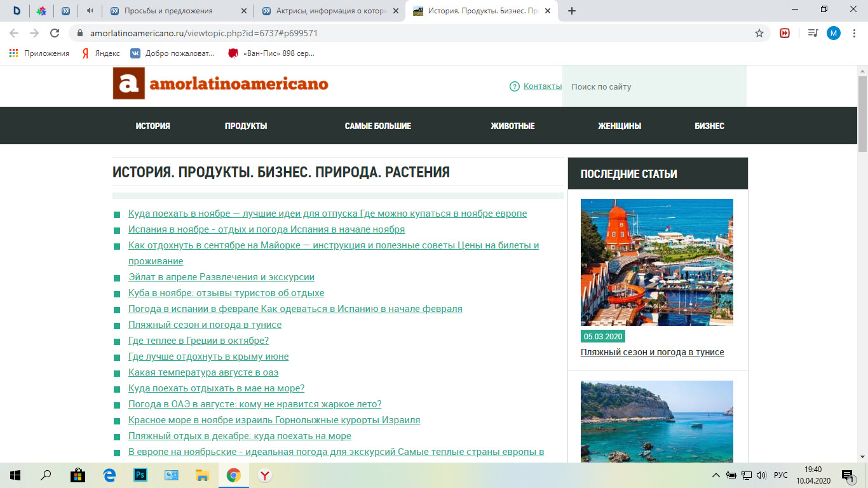Launch Microsoft Edge from the taskbar
This screenshot has width=868, height=488.
pos(109,475)
